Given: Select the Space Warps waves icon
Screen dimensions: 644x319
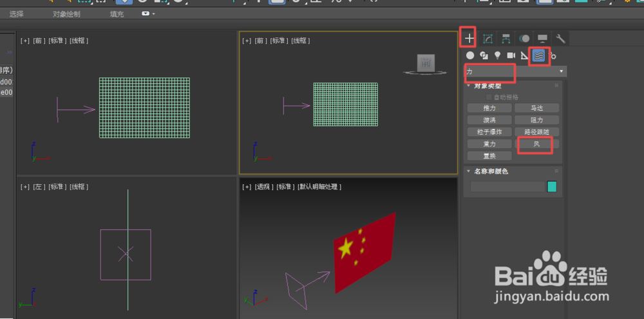Looking at the screenshot, I should click(x=538, y=55).
